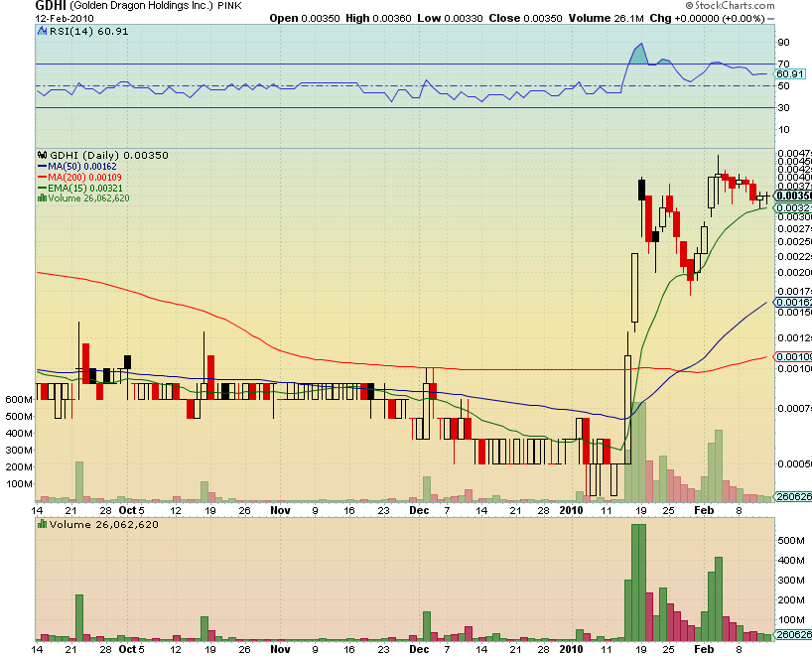Screen dimensions: 812x657
Task: Click the MA(200) 0.00109 legend entry
Action: coord(84,177)
